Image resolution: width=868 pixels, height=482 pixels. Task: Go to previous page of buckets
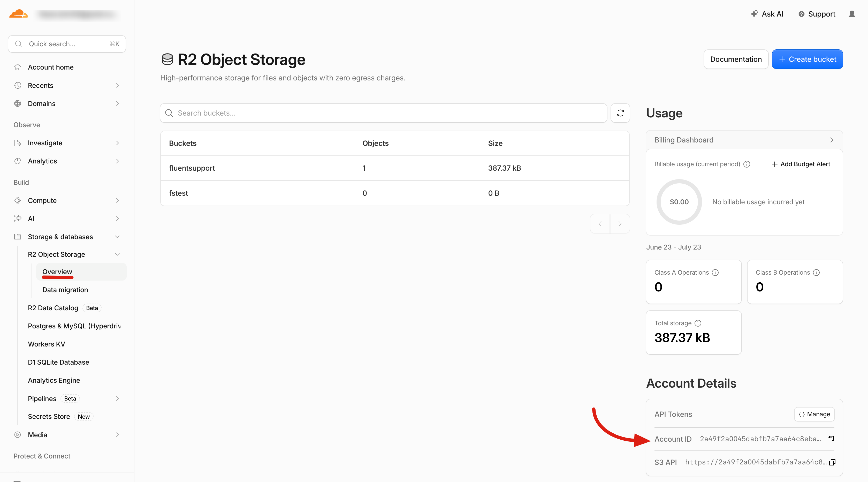tap(600, 223)
